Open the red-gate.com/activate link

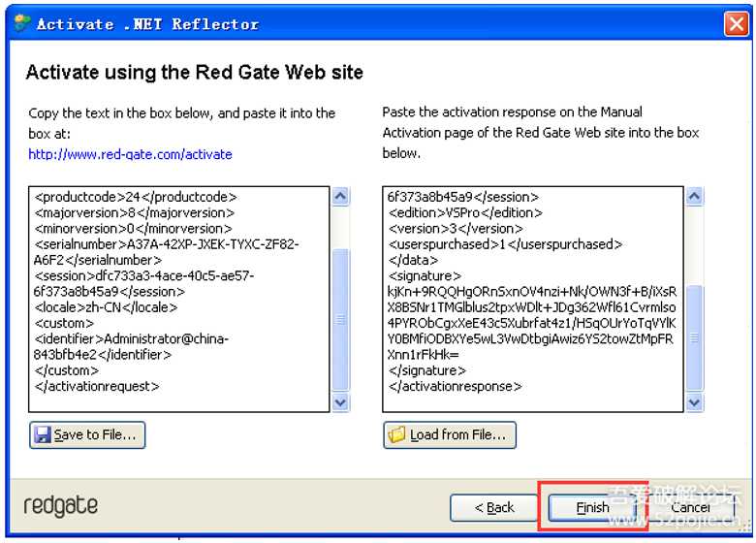pyautogui.click(x=130, y=154)
